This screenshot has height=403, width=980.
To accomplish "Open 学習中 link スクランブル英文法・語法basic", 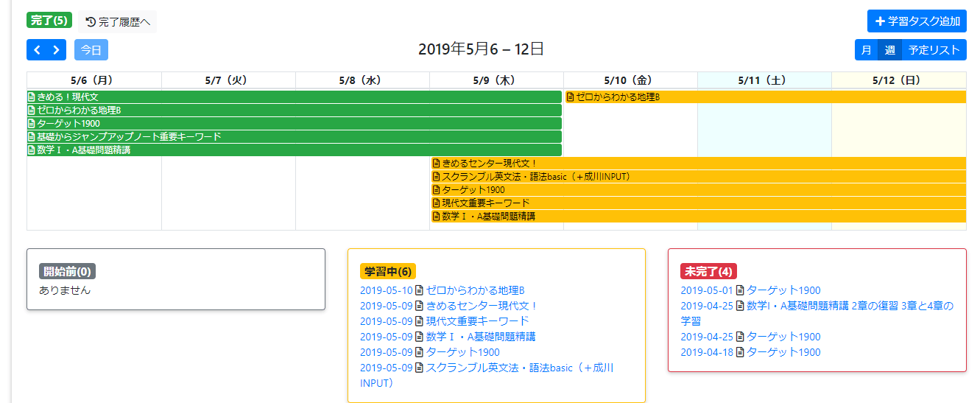I will pyautogui.click(x=487, y=375).
